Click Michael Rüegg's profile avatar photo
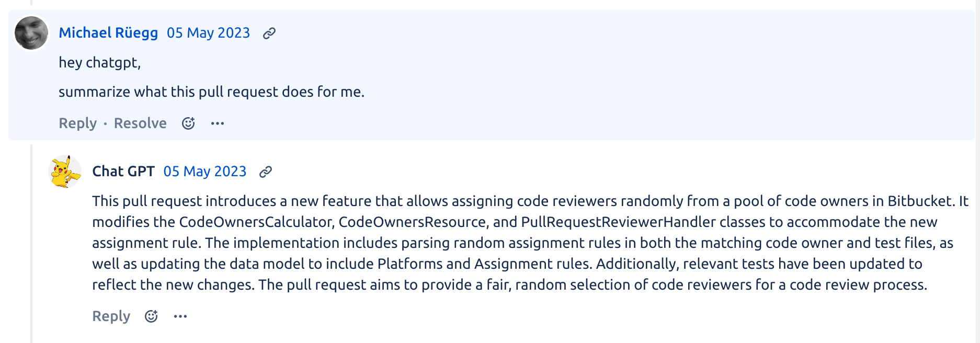 coord(31,33)
